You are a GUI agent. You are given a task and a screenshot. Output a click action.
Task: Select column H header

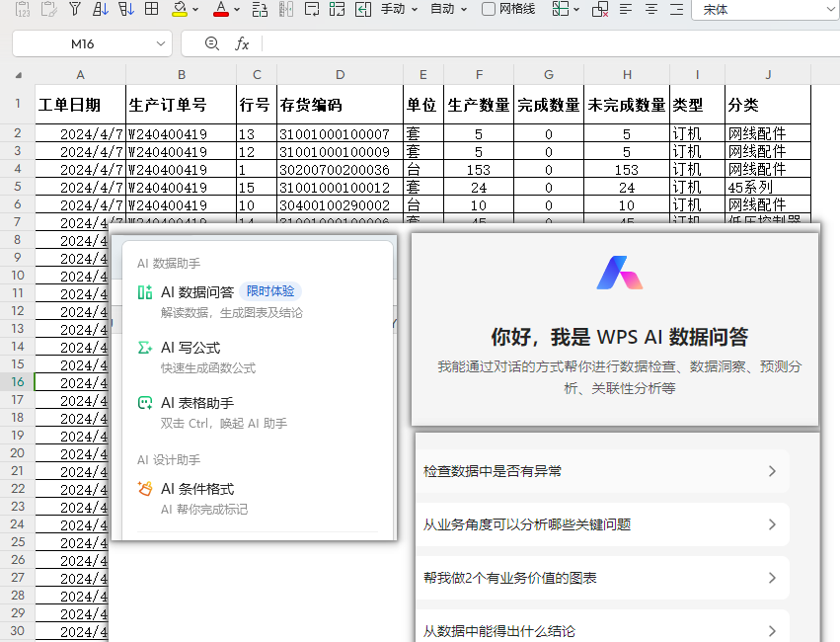(x=627, y=74)
